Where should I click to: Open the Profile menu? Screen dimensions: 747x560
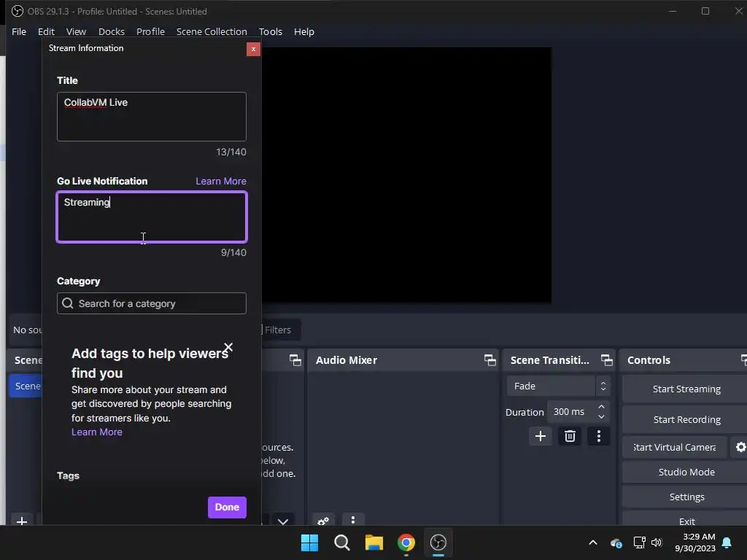(150, 31)
